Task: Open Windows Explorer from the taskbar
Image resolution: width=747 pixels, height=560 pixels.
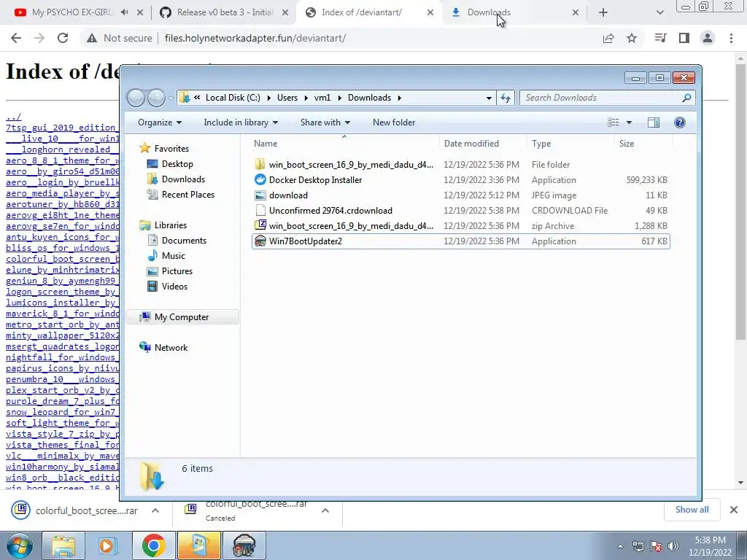Action: [63, 545]
